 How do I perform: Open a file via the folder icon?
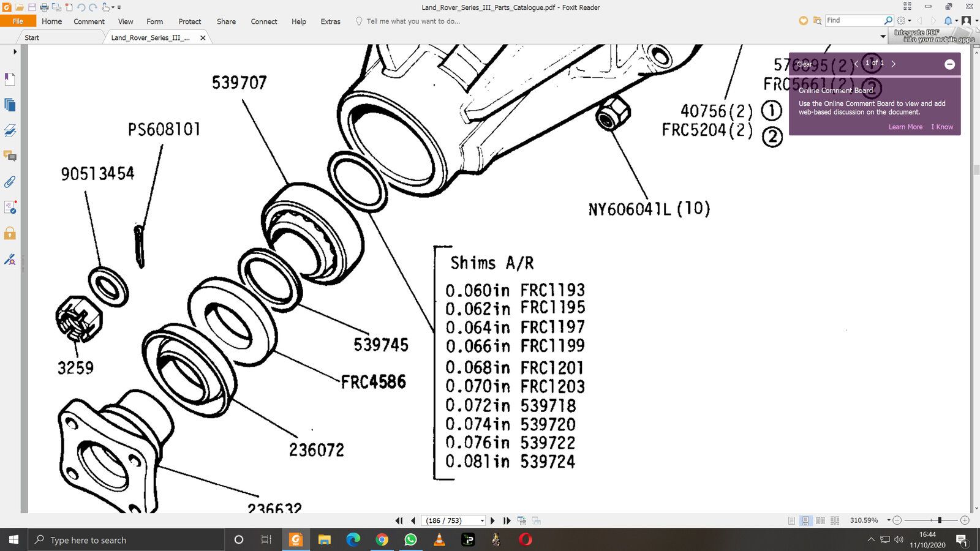click(x=20, y=7)
